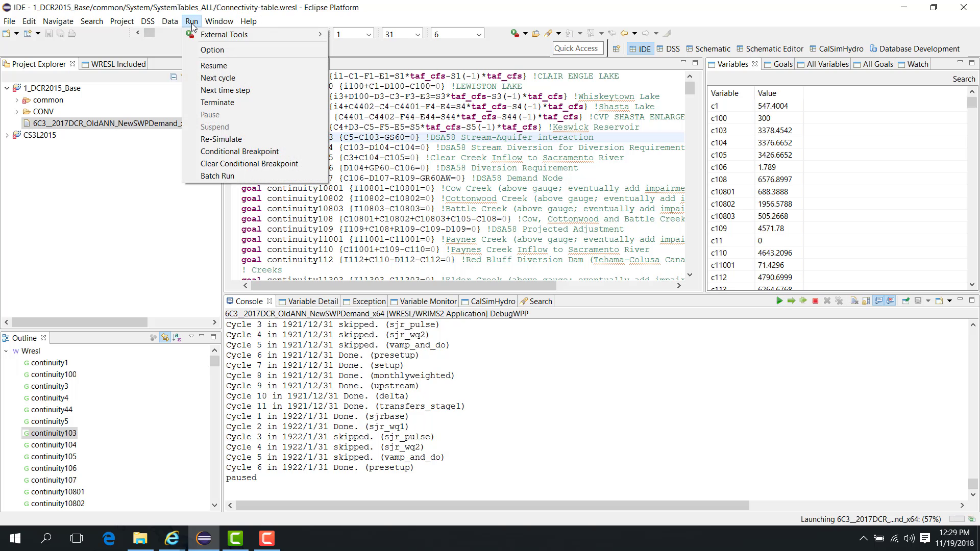Open the combo box showing 1

[353, 34]
